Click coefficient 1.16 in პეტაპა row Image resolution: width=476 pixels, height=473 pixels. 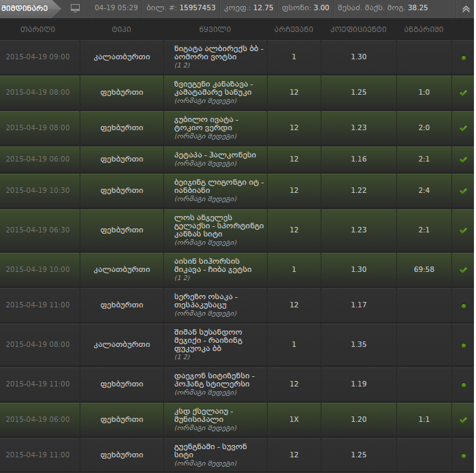coord(358,159)
